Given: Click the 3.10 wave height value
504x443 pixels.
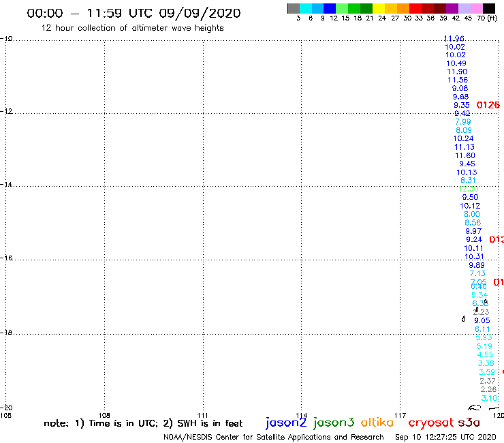Looking at the screenshot, I should tap(489, 398).
